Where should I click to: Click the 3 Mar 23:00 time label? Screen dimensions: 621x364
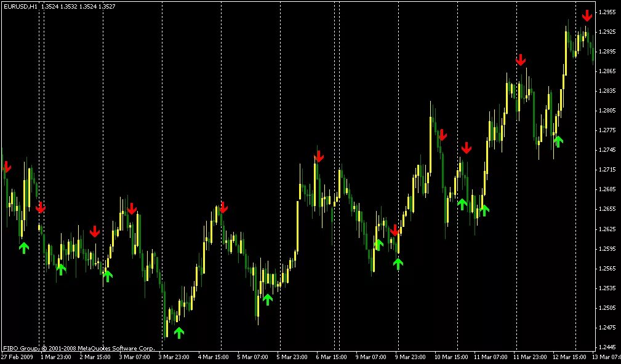[174, 357]
